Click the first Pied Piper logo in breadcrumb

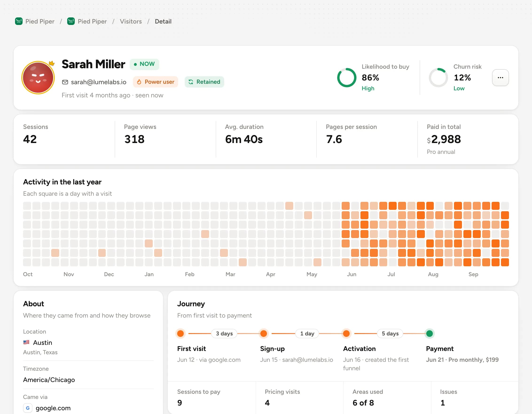(x=19, y=21)
